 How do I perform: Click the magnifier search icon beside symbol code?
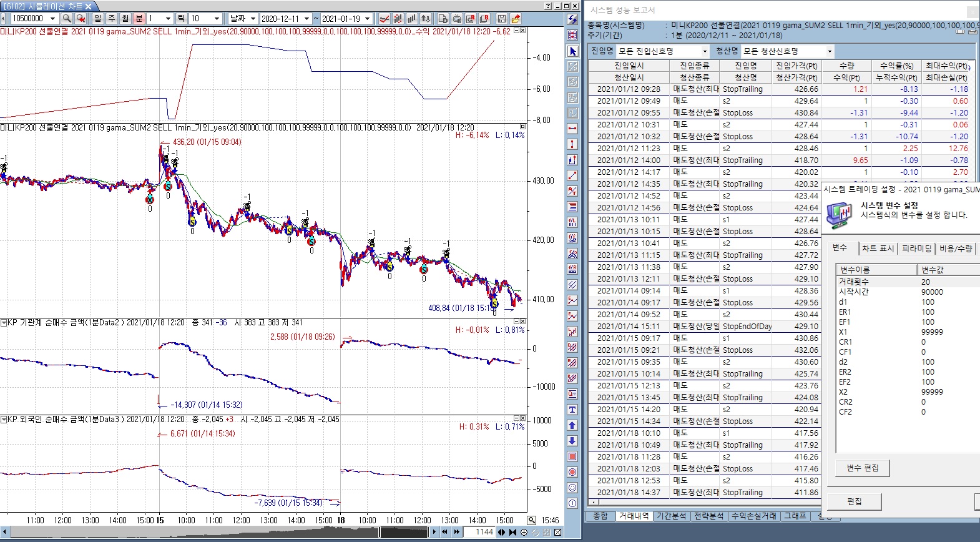click(x=67, y=19)
